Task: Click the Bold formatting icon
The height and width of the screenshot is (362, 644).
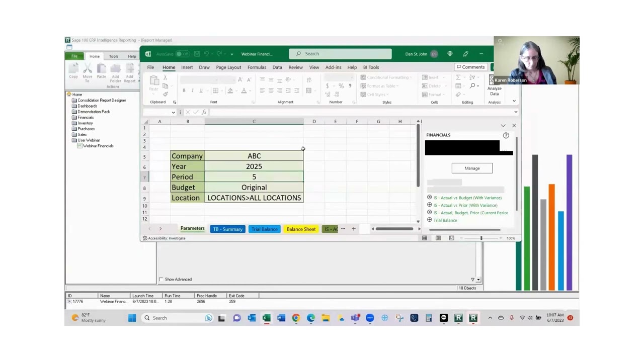Action: point(184,90)
